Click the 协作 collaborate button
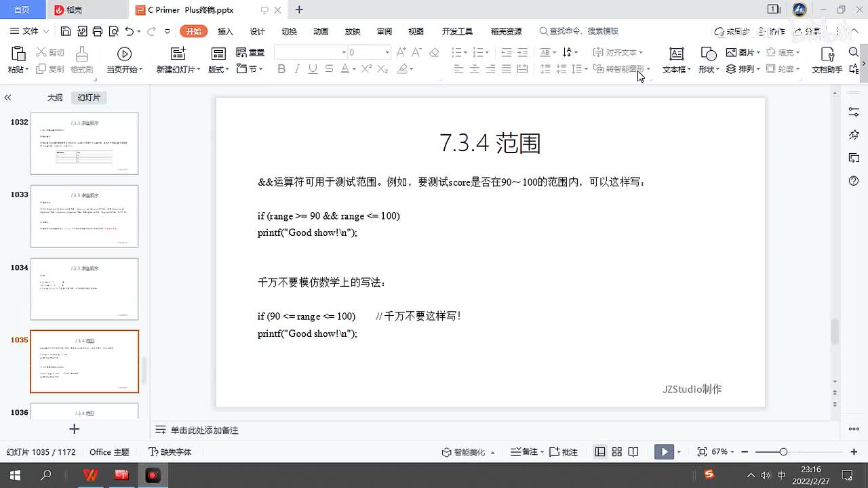Image resolution: width=868 pixels, height=488 pixels. 771,31
